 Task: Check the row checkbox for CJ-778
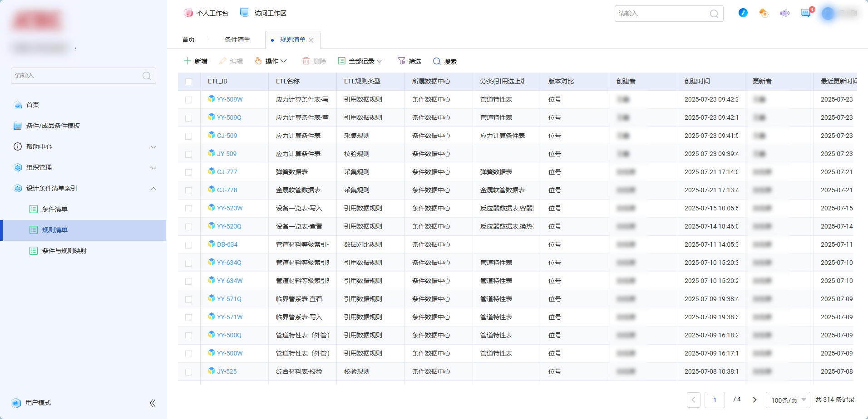click(x=188, y=190)
